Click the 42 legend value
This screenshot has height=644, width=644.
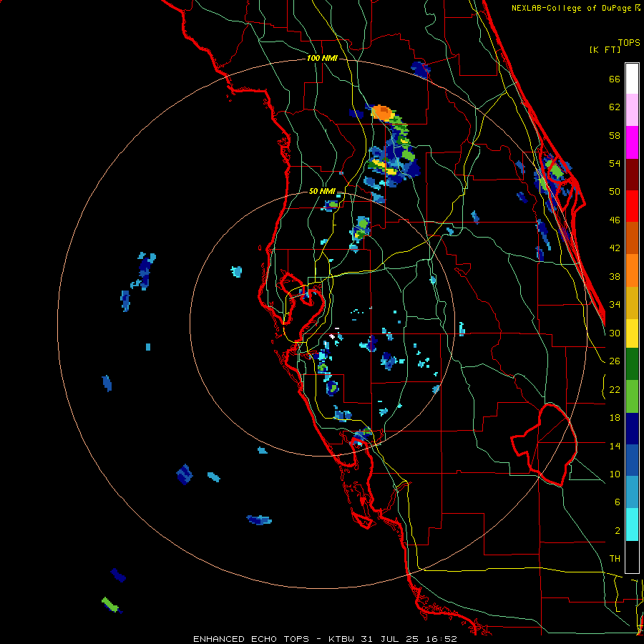point(615,248)
